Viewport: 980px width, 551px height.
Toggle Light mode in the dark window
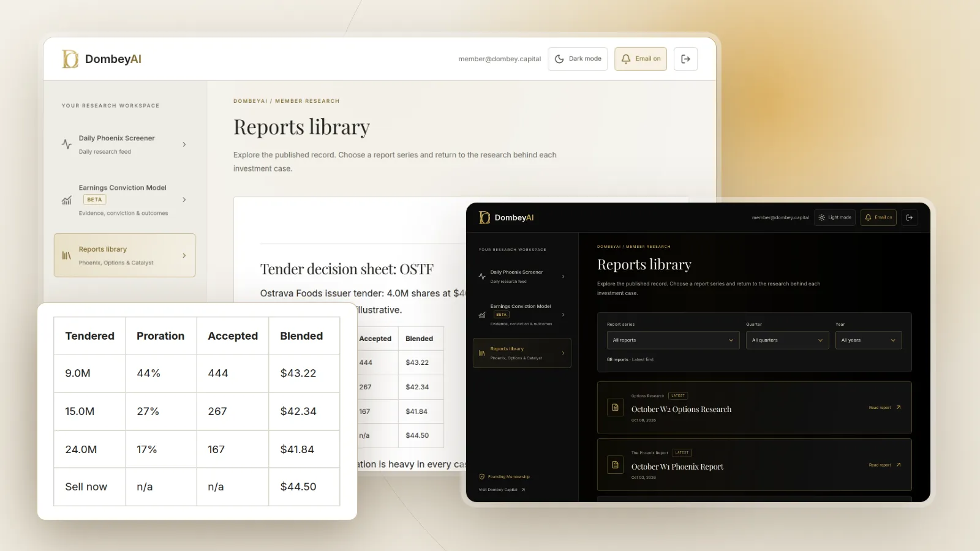click(835, 217)
